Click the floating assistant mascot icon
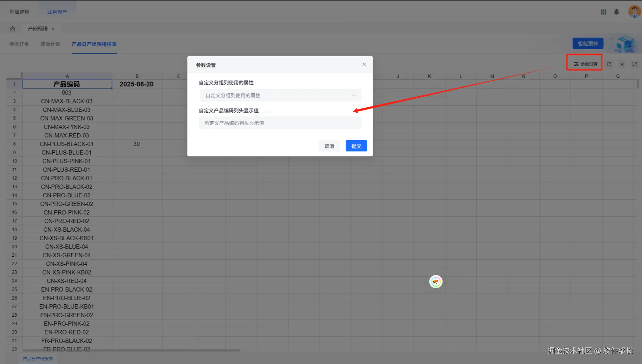Image resolution: width=642 pixels, height=364 pixels. (435, 282)
